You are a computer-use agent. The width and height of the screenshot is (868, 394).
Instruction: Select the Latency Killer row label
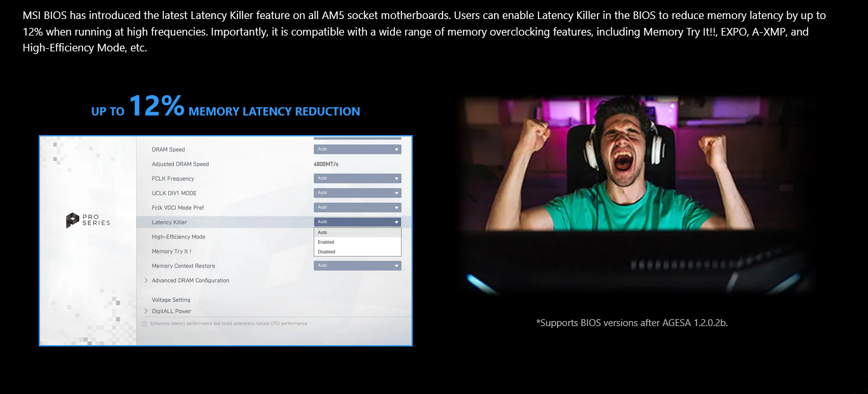point(170,222)
